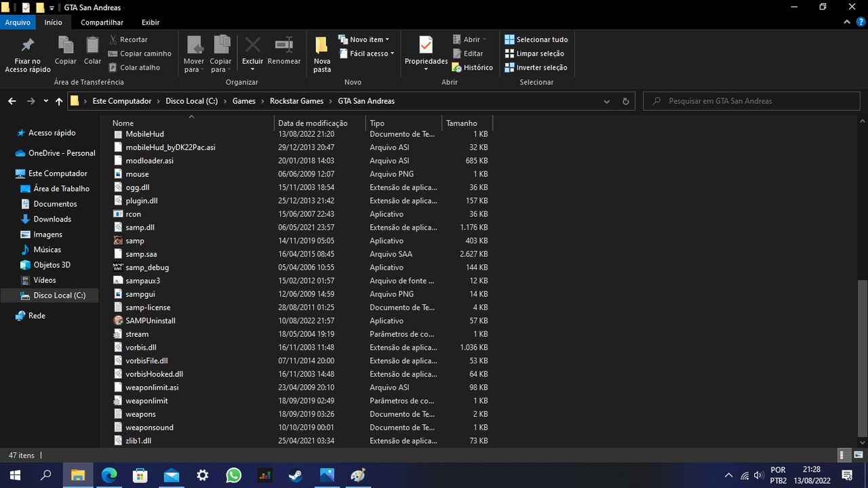Expand the address bar history dropdown

coord(607,101)
